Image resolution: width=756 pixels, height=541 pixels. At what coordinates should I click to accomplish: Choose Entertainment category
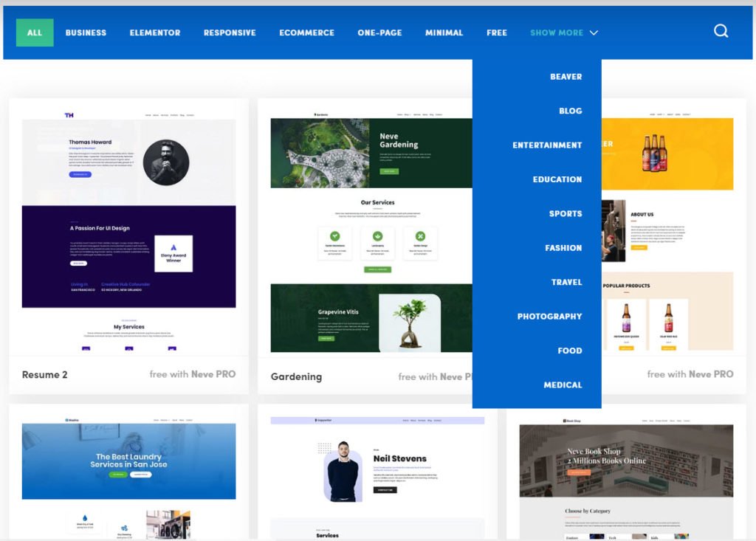click(x=547, y=145)
